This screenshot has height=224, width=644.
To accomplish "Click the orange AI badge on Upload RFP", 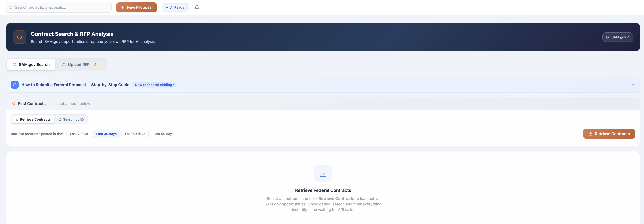I will (96, 65).
